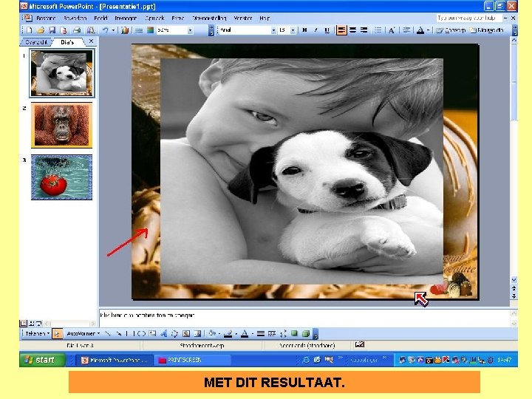532x399 pixels.
Task: Select slide 3 tomato thumbnail
Action: (62, 177)
